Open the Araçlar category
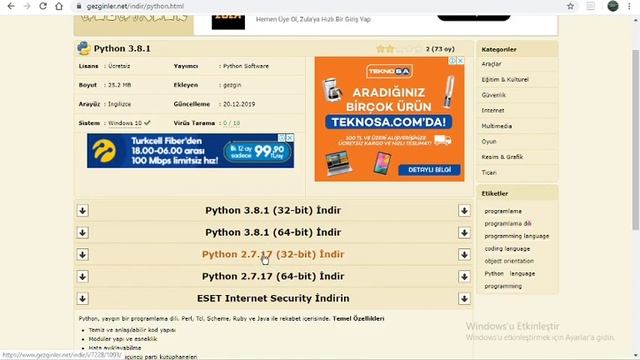This screenshot has width=640, height=360. [491, 64]
